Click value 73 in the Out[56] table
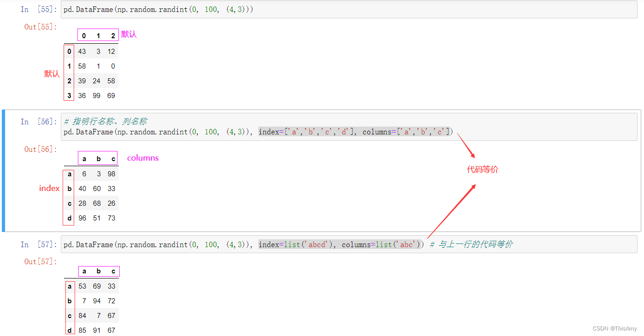The image size is (644, 336). pyautogui.click(x=111, y=218)
